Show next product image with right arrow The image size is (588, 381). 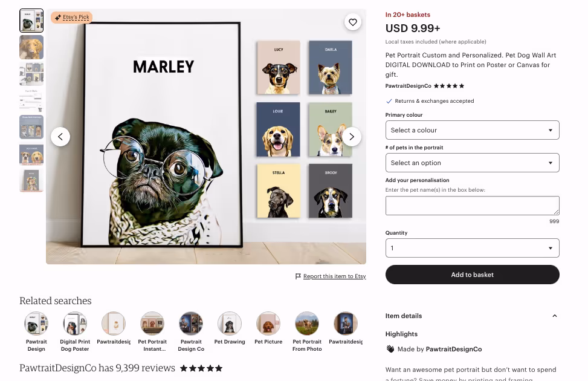(351, 137)
